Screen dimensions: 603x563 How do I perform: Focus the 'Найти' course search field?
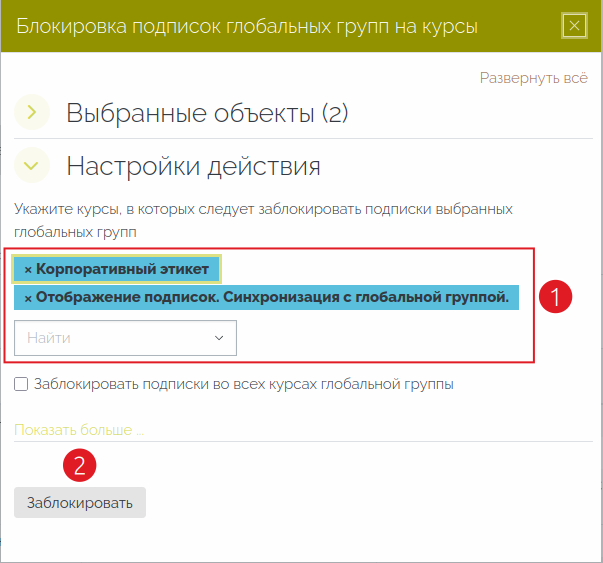point(110,338)
